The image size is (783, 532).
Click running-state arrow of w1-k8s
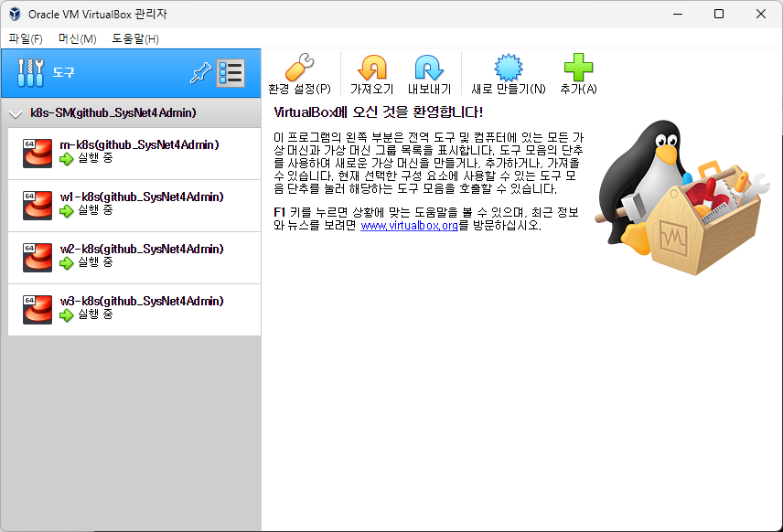click(x=67, y=211)
